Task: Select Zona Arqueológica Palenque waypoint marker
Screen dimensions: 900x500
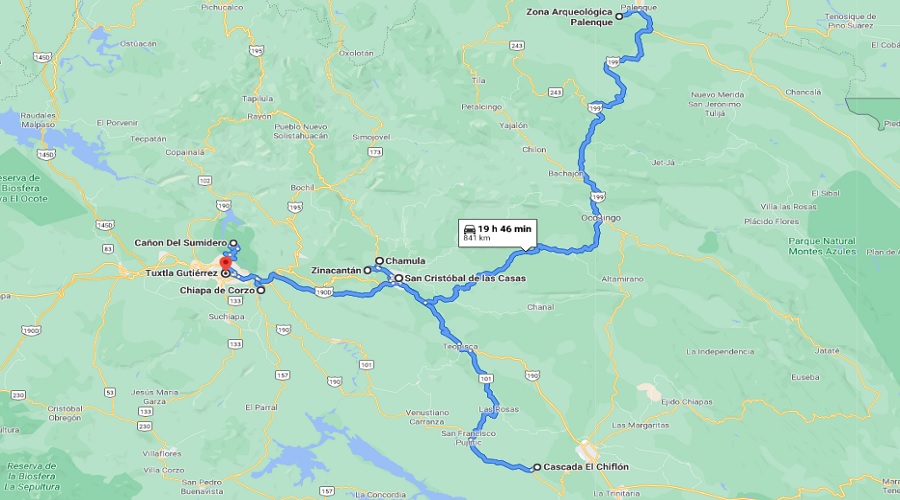Action: [x=619, y=17]
